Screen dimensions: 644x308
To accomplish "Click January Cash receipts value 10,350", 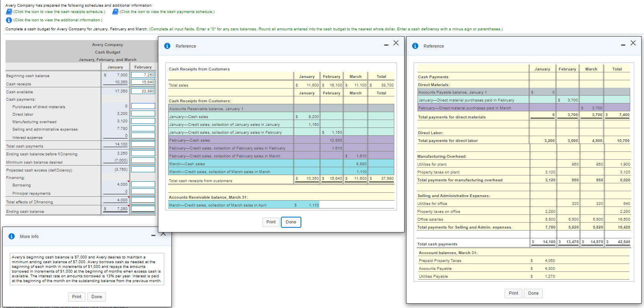I will pos(121,82).
